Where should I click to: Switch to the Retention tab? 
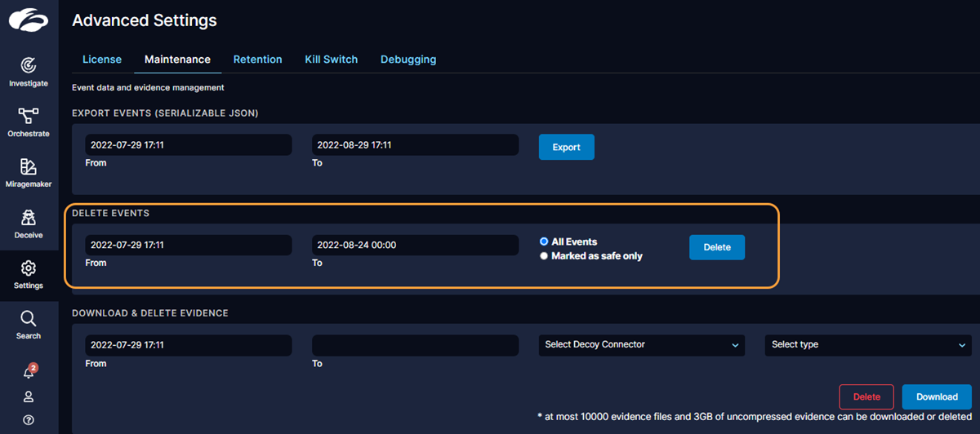tap(257, 60)
